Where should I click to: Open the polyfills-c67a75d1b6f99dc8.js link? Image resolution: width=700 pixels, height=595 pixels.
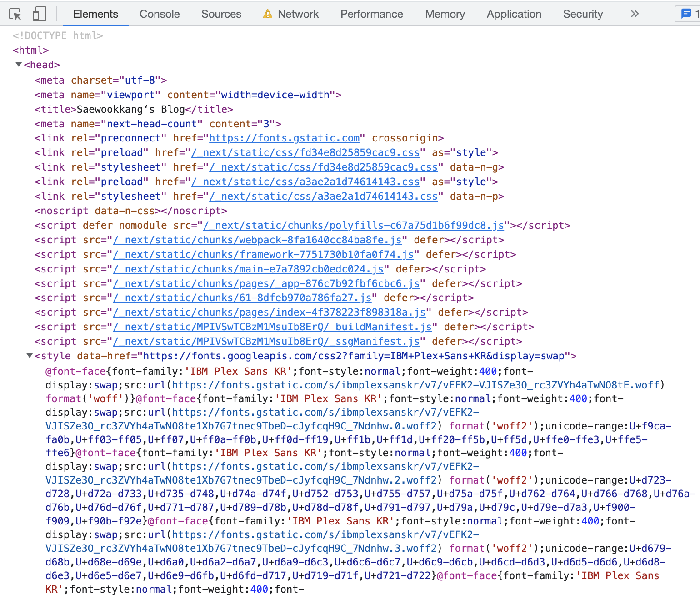pos(354,225)
